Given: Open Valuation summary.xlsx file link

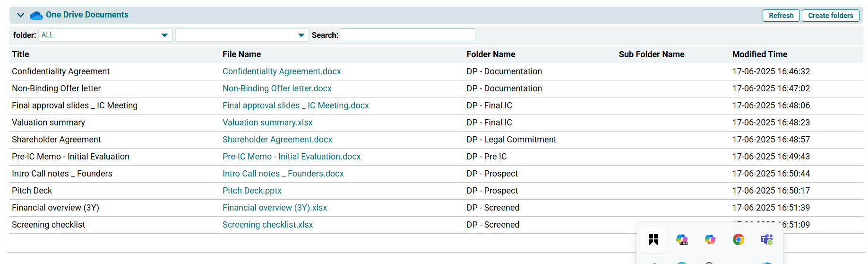Looking at the screenshot, I should click(x=267, y=123).
